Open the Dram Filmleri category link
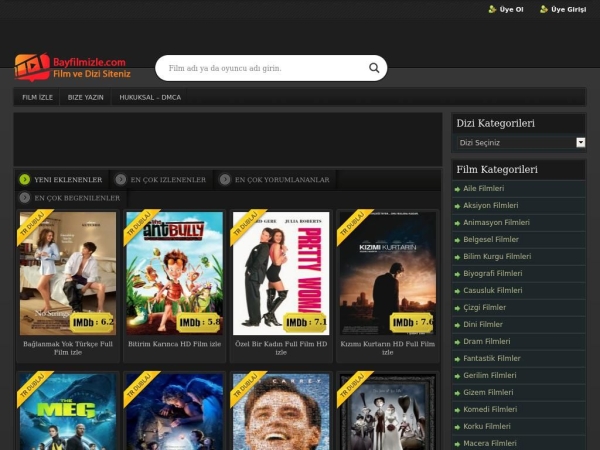 click(x=486, y=341)
